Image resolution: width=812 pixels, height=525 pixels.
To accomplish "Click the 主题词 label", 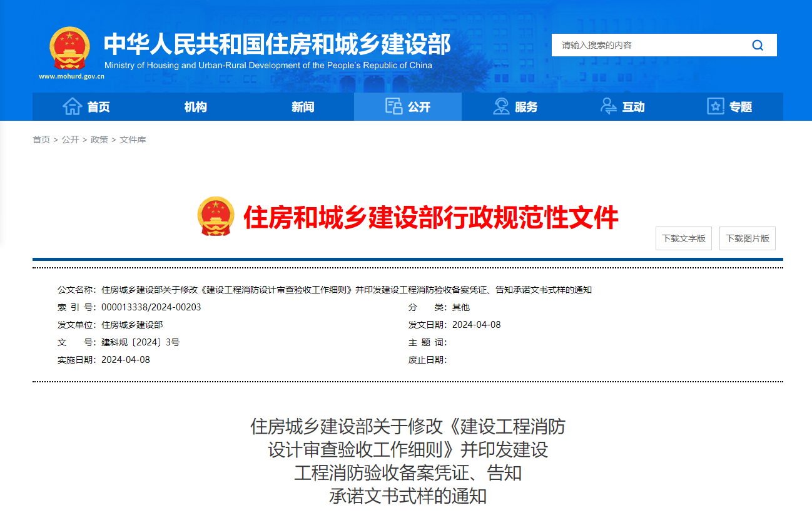I will point(427,342).
